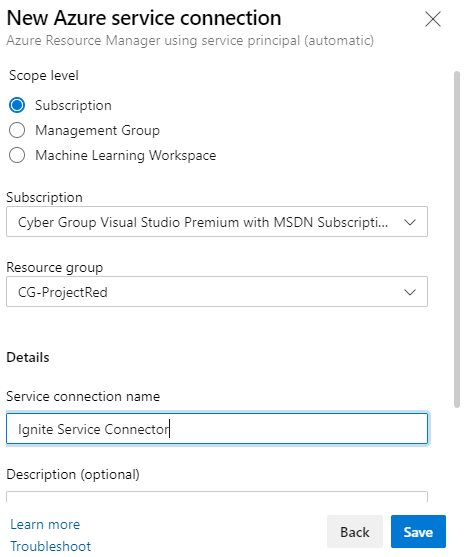Click the panel's vertical scrollbar
464x557 pixels.
click(457, 239)
